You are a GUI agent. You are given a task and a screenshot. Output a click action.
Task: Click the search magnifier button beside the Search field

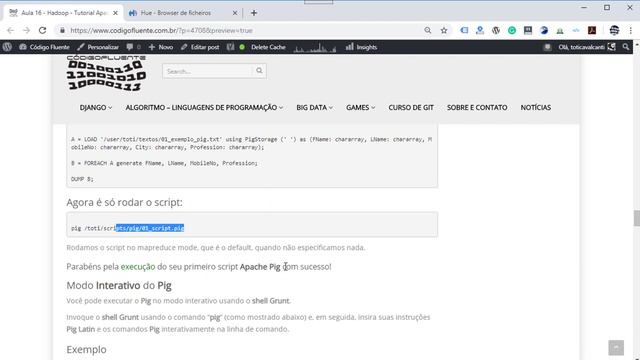(259, 71)
